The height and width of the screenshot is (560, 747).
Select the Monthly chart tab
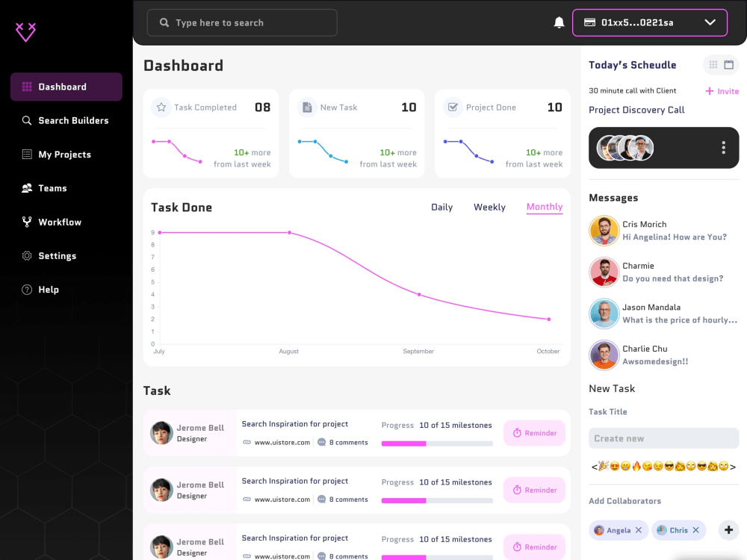click(x=545, y=207)
